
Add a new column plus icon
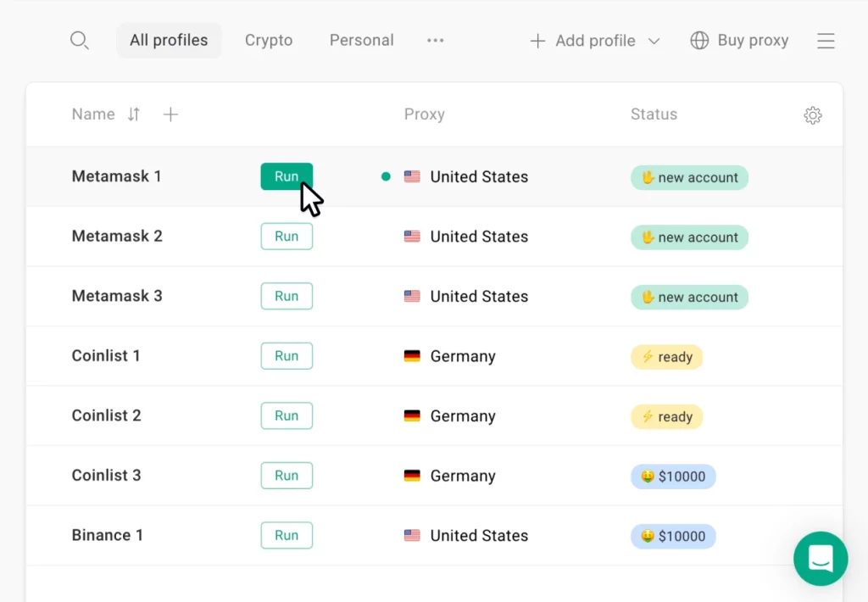[x=170, y=114]
